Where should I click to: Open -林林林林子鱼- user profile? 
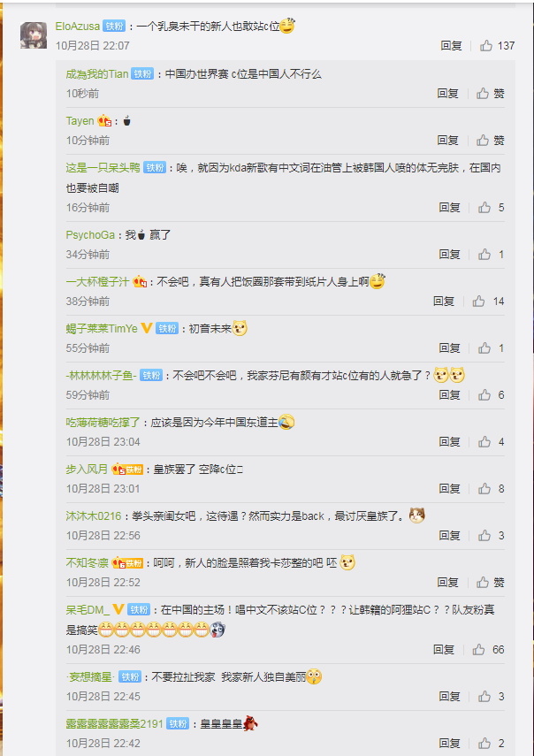coord(102,375)
